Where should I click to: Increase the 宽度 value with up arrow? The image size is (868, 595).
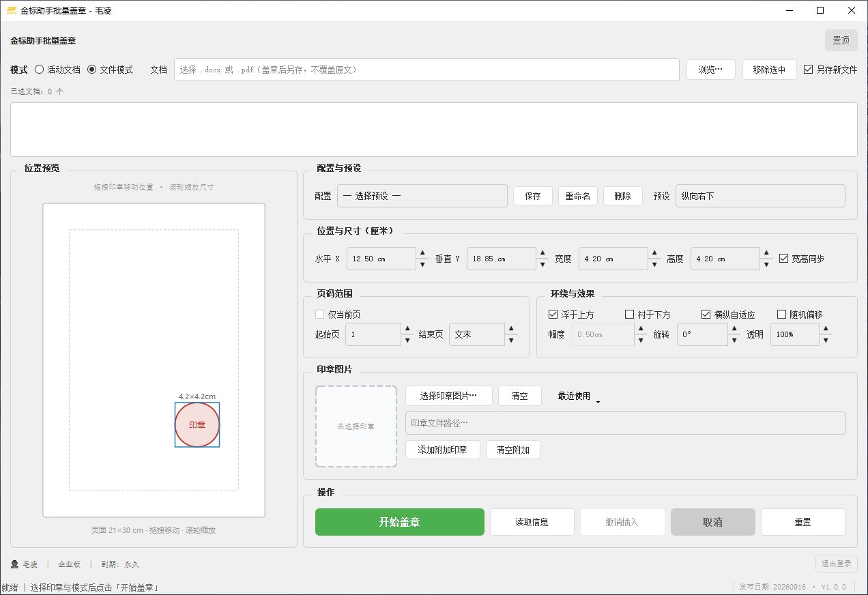pyautogui.click(x=654, y=254)
